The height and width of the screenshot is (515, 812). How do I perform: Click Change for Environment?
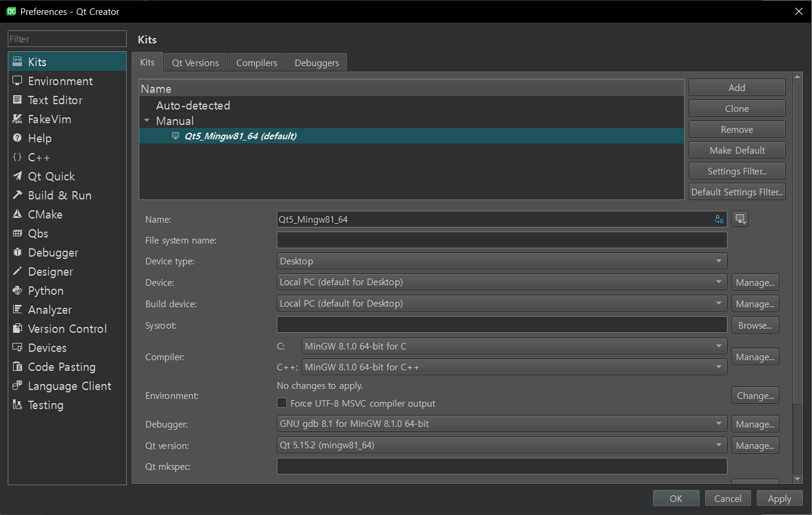click(x=755, y=395)
